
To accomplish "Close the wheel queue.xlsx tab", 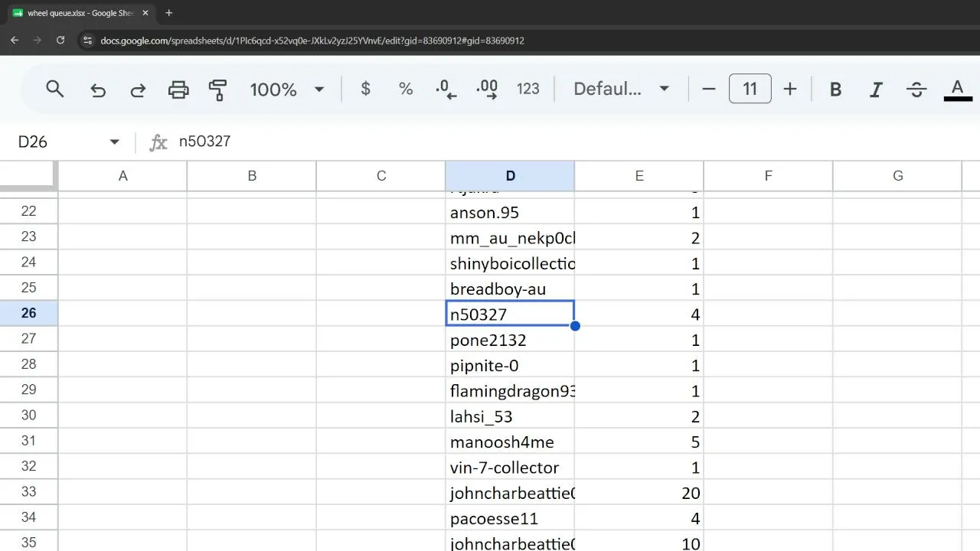I will pos(145,13).
